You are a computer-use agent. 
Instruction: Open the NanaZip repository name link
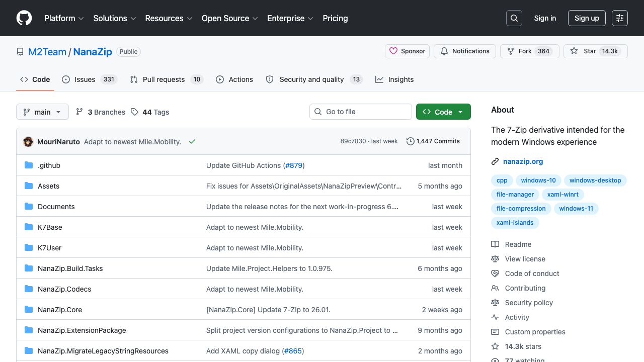(x=93, y=51)
